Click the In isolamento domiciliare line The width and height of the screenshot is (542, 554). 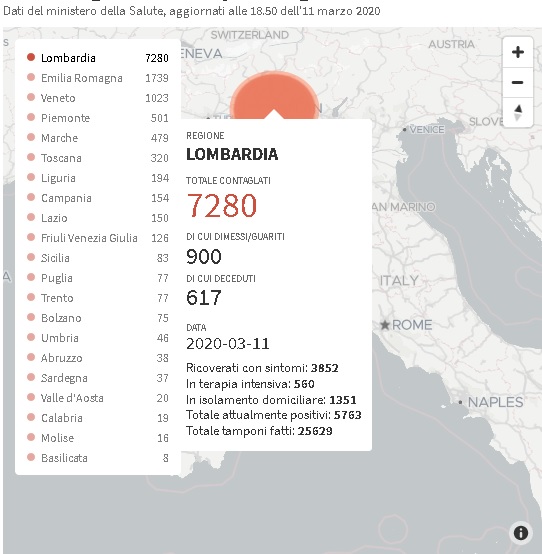[x=271, y=400]
